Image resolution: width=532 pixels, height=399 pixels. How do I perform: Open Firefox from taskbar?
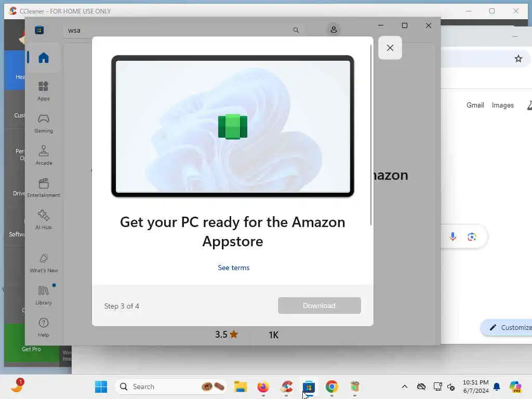click(x=263, y=387)
